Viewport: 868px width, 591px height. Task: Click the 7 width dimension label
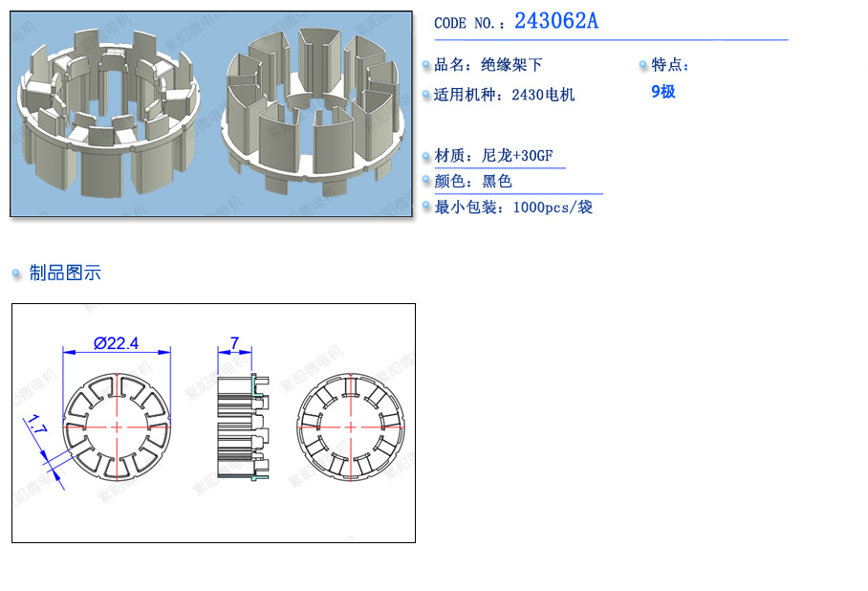235,343
